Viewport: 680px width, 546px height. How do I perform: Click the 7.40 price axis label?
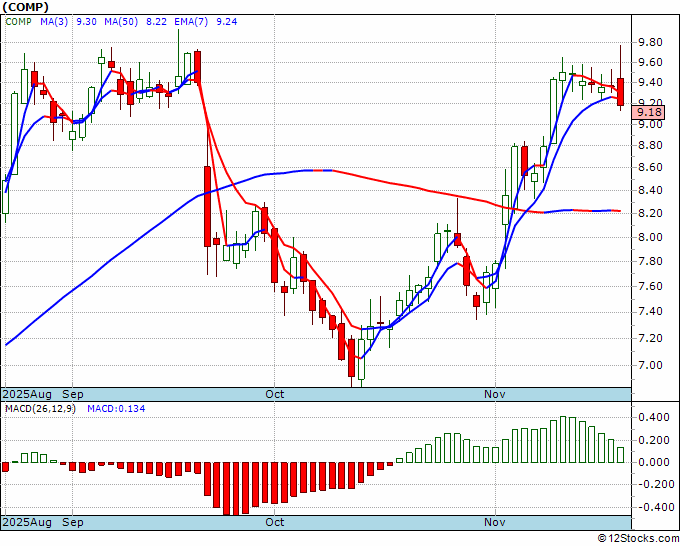click(650, 311)
